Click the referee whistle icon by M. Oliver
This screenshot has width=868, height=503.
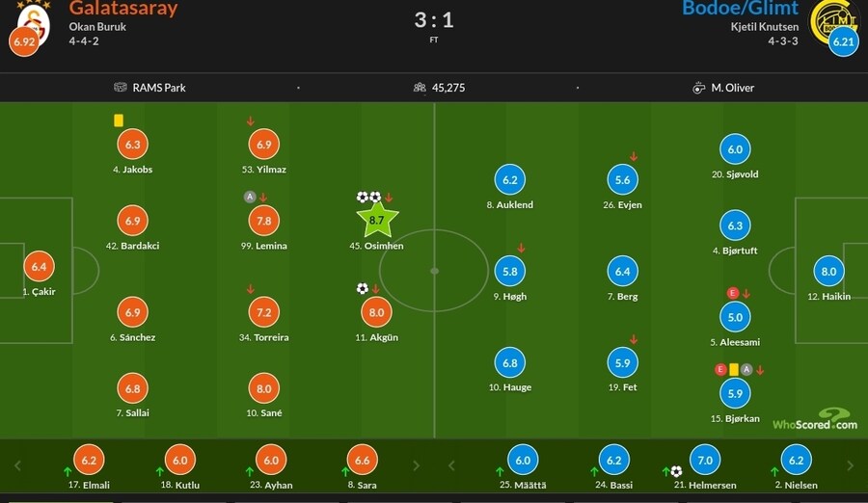pos(699,88)
